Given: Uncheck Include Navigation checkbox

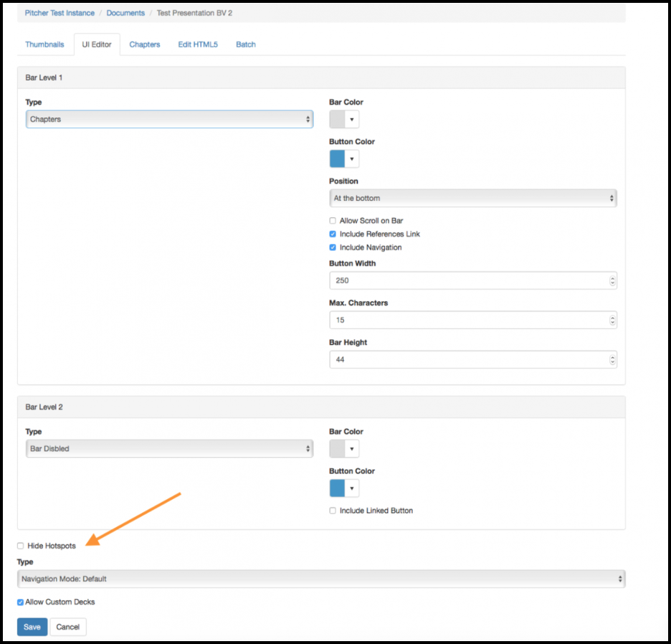Looking at the screenshot, I should click(x=333, y=247).
